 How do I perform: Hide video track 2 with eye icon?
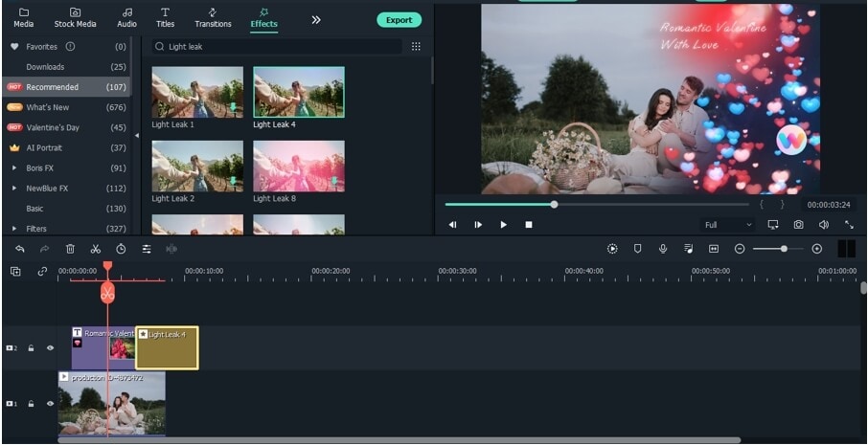tap(51, 348)
